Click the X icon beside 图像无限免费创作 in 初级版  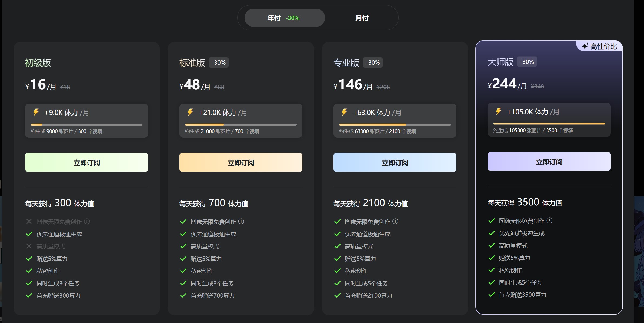pyautogui.click(x=29, y=222)
